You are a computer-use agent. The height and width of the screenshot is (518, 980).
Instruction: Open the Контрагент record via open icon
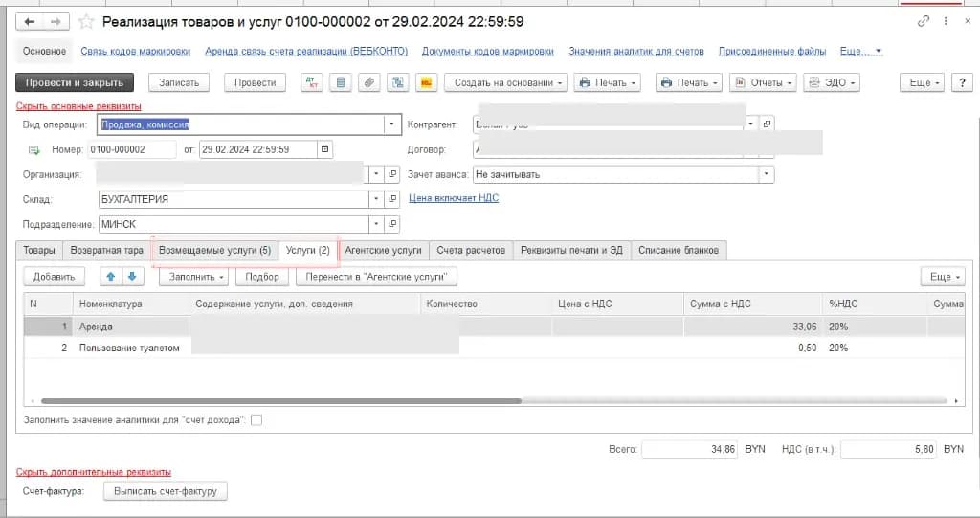(767, 124)
